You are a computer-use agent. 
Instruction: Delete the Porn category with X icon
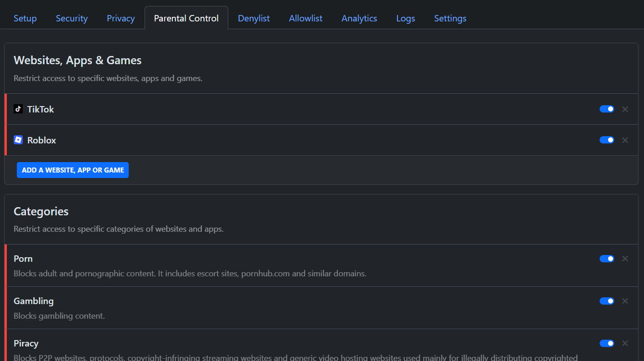click(625, 259)
